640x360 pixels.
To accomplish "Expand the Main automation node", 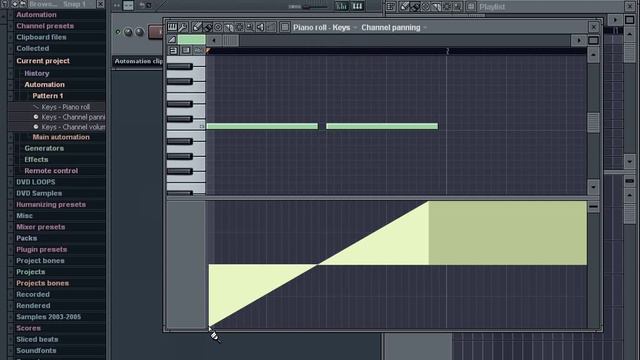I will [61, 137].
